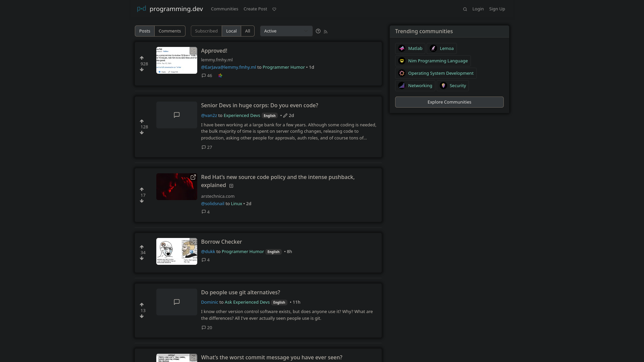
Task: Downvote Senior Devs in huge corps post
Action: coord(142,133)
